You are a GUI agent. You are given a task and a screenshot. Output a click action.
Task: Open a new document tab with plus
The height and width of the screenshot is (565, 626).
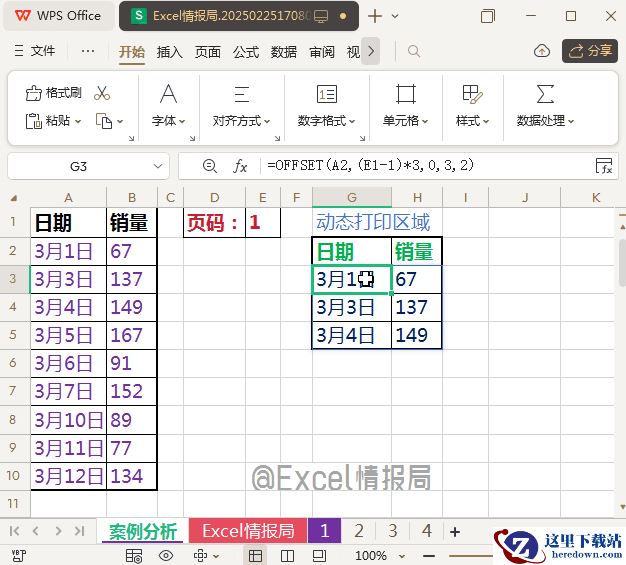(x=375, y=16)
